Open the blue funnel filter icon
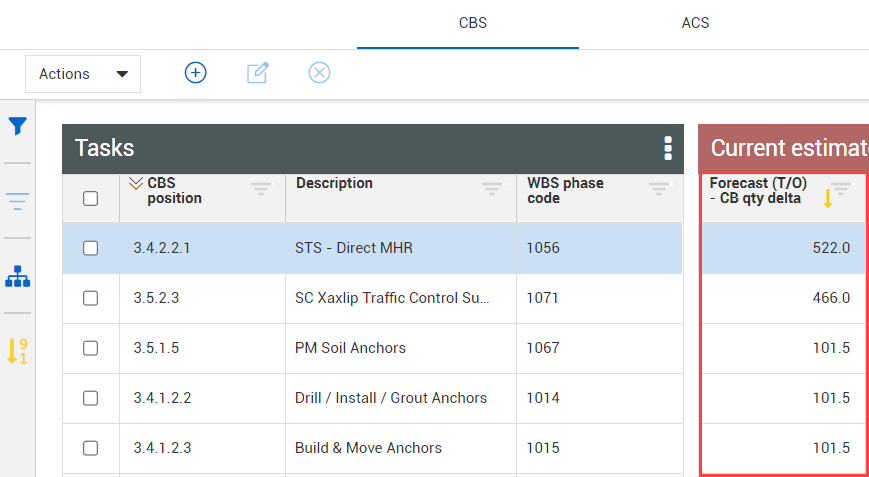This screenshot has width=869, height=477. tap(18, 127)
